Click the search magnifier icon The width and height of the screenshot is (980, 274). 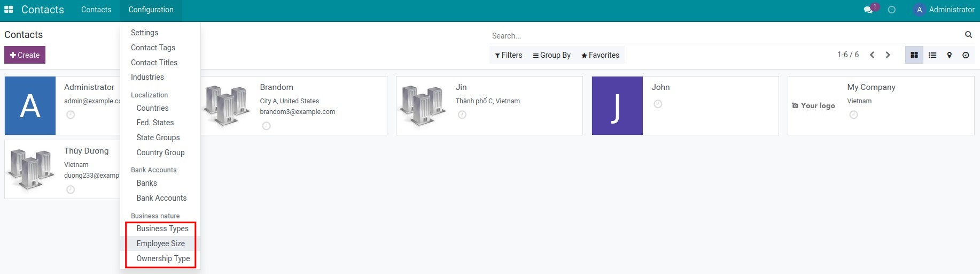pos(968,35)
